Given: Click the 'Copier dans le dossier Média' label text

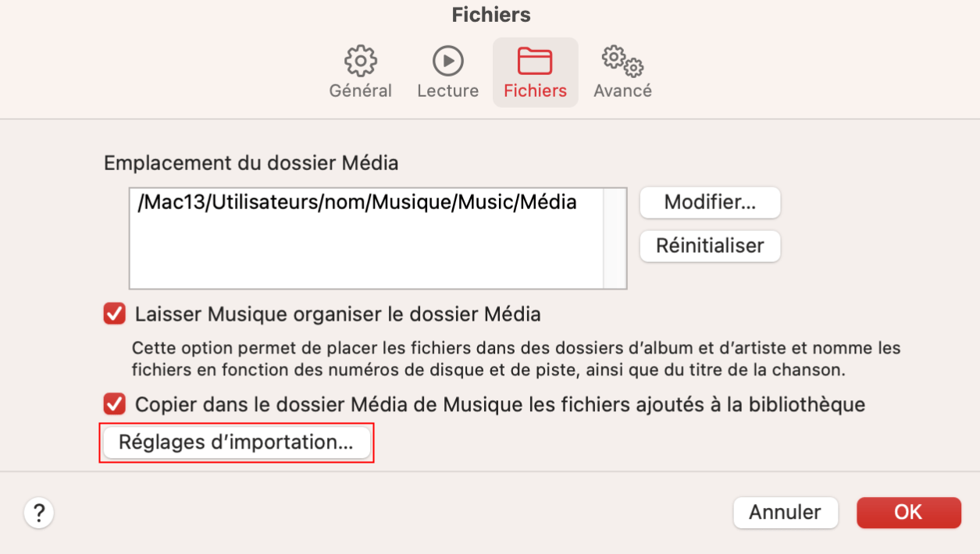Looking at the screenshot, I should point(500,404).
